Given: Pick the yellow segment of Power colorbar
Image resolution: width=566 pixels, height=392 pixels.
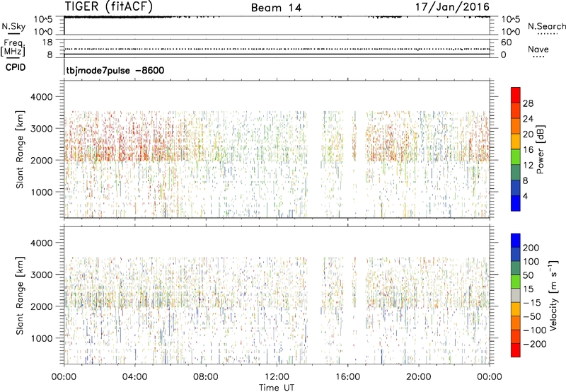Looking at the screenshot, I should pos(516,141).
